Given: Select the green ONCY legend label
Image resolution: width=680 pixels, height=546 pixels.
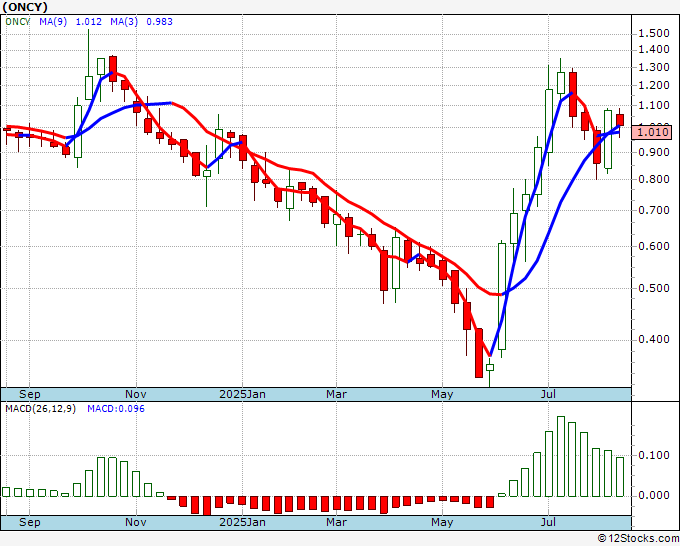Looking at the screenshot, I should pos(18,22).
